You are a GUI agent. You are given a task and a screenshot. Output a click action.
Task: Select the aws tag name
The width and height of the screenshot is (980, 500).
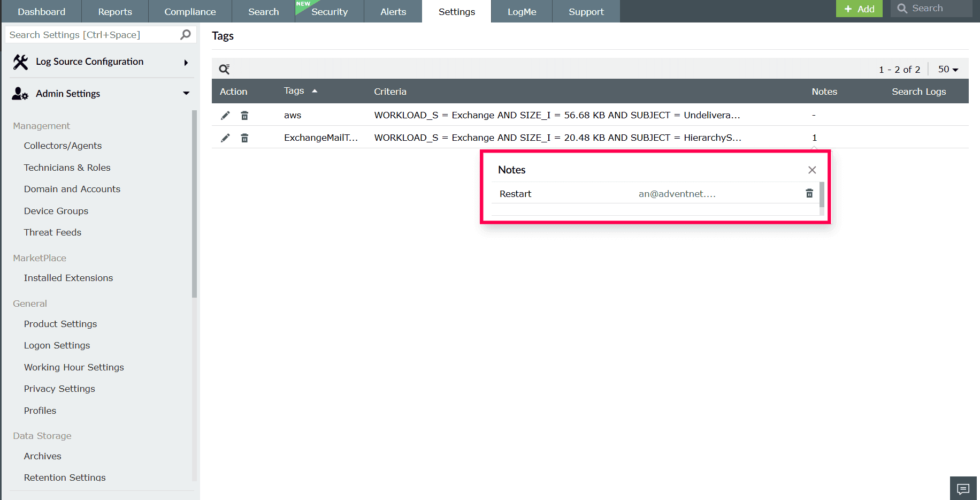pos(293,115)
